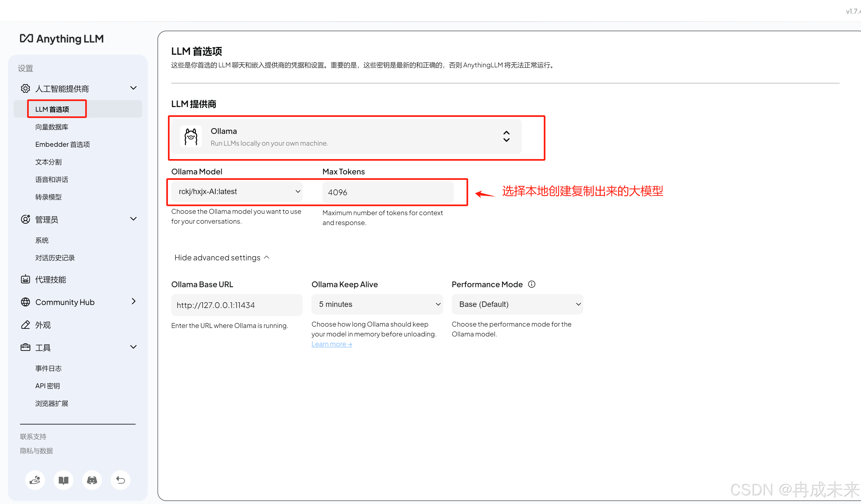Open the Performance Mode dropdown

(x=517, y=304)
